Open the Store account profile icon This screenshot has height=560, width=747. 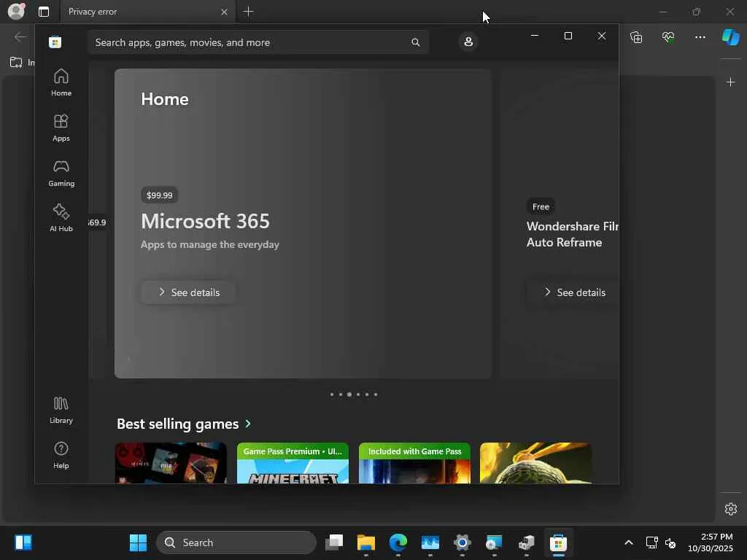[468, 42]
